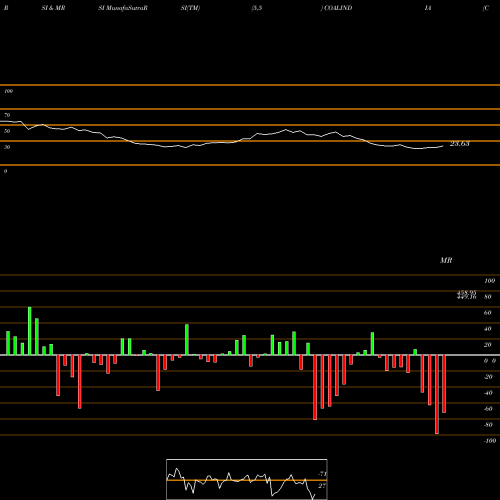500x500 pixels.
Task: Click the MR panel's right-side 100 label
Action: coord(490,281)
